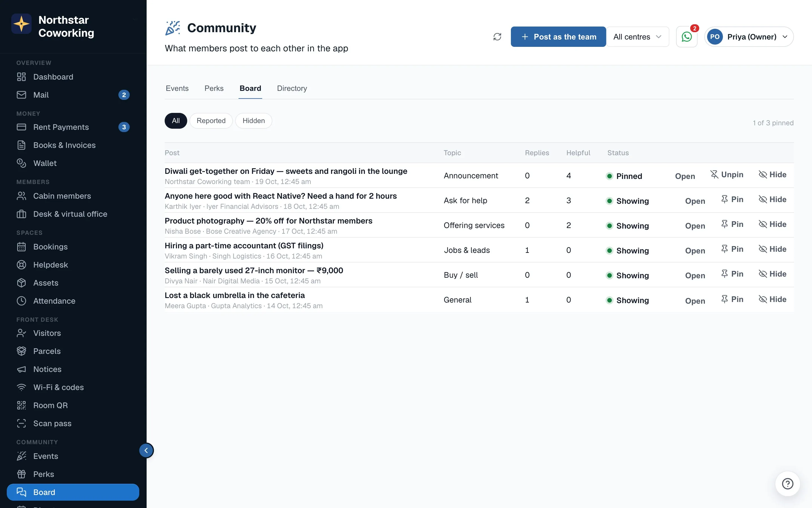
Task: Open the lost black umbrella post
Action: coord(695,301)
